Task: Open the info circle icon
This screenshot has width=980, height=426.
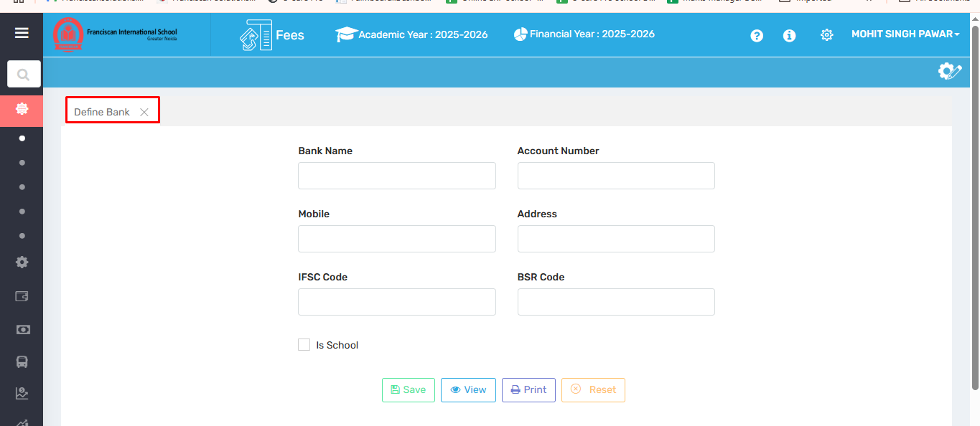Action: [790, 35]
